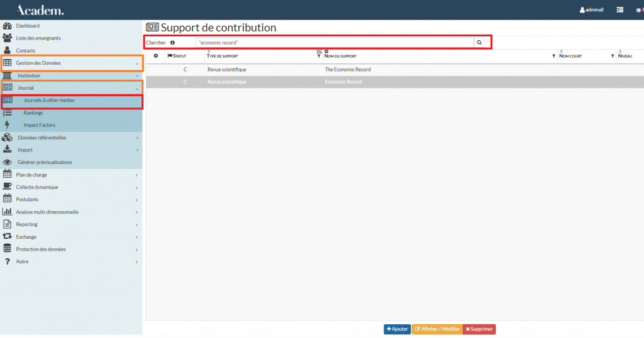Click the list icon in top bar

(x=619, y=10)
